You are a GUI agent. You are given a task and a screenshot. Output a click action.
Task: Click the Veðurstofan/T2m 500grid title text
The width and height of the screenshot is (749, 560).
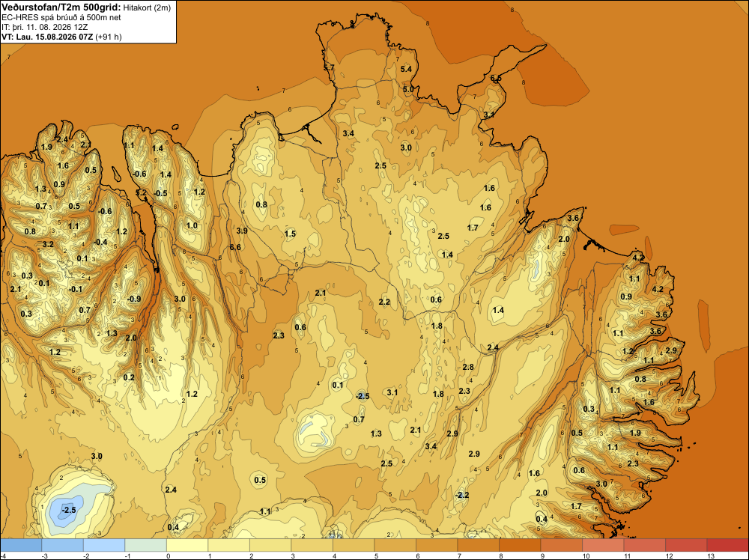61,7
